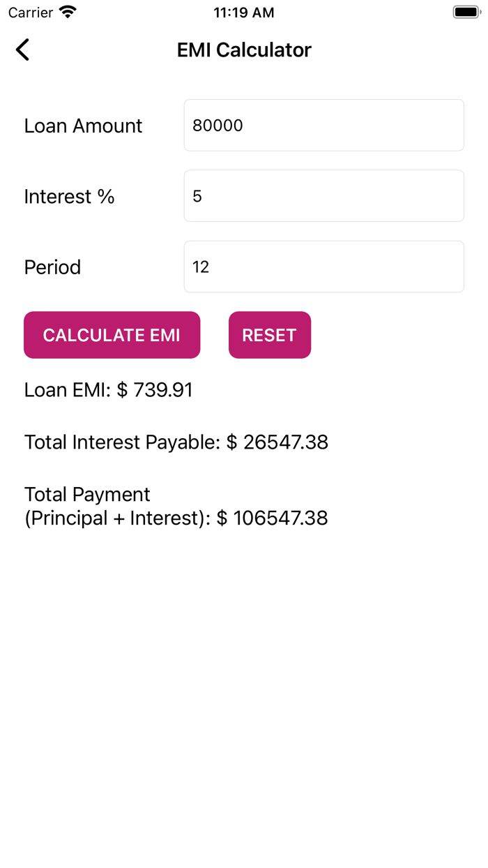Select the 12 in the Period box
Viewport: 488px width, 868px height.
click(x=201, y=267)
